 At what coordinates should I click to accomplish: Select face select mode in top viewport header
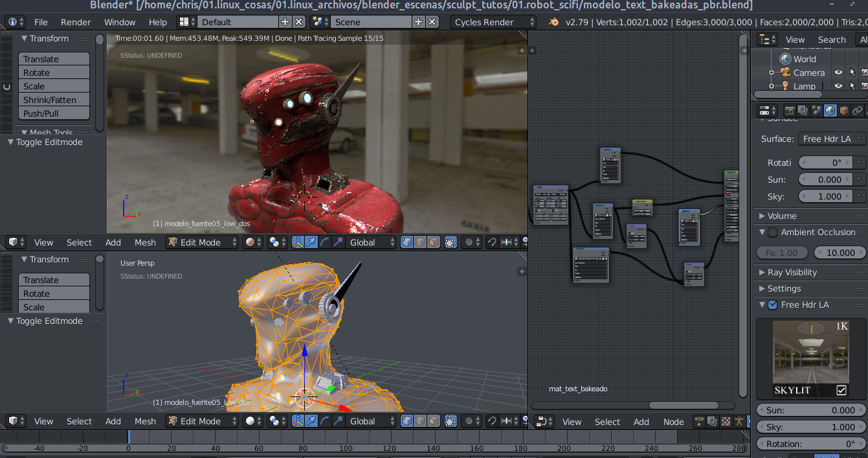click(x=433, y=242)
